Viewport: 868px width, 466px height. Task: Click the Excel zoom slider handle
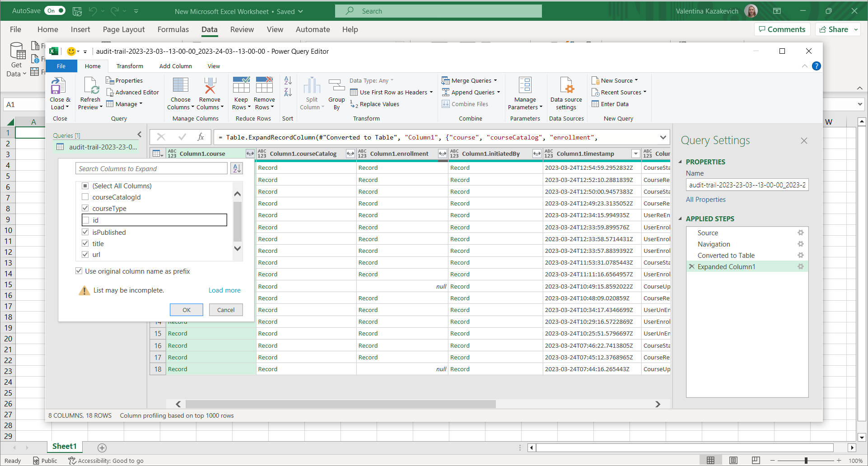click(806, 461)
